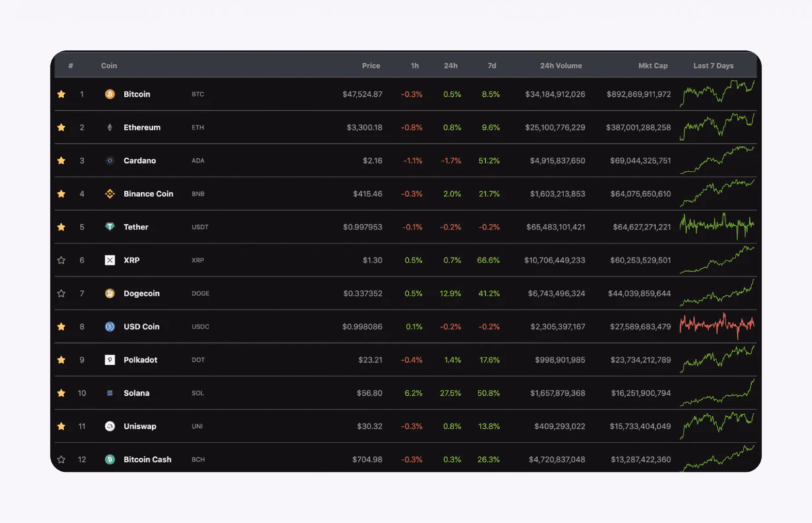
Task: Click the Tether coin logo
Action: 110,227
